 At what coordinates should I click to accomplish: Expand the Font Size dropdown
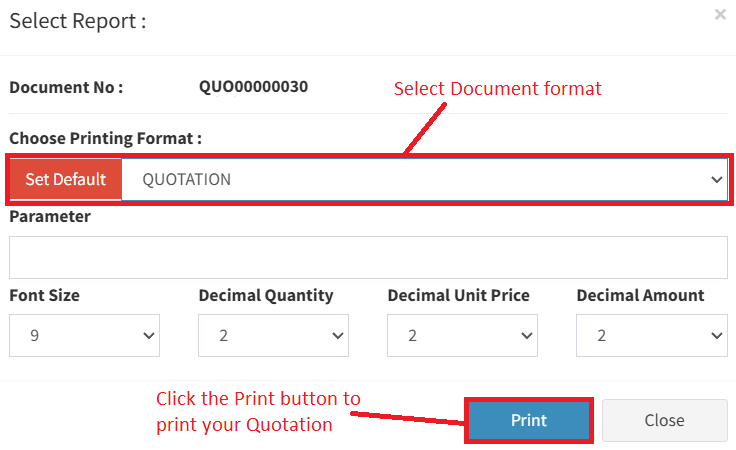(84, 335)
